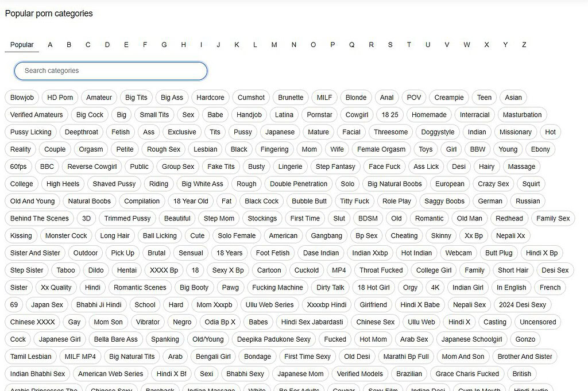Choose the Brazilian category tag
The height and width of the screenshot is (391, 588).
tap(409, 374)
